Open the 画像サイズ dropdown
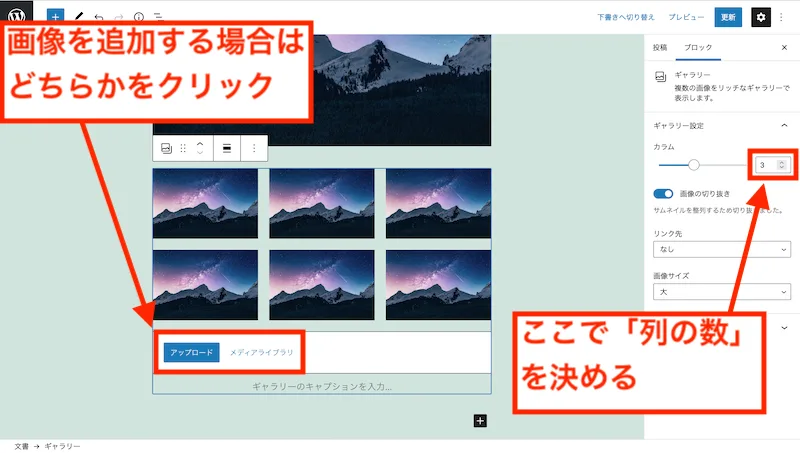The image size is (800, 453). [722, 292]
